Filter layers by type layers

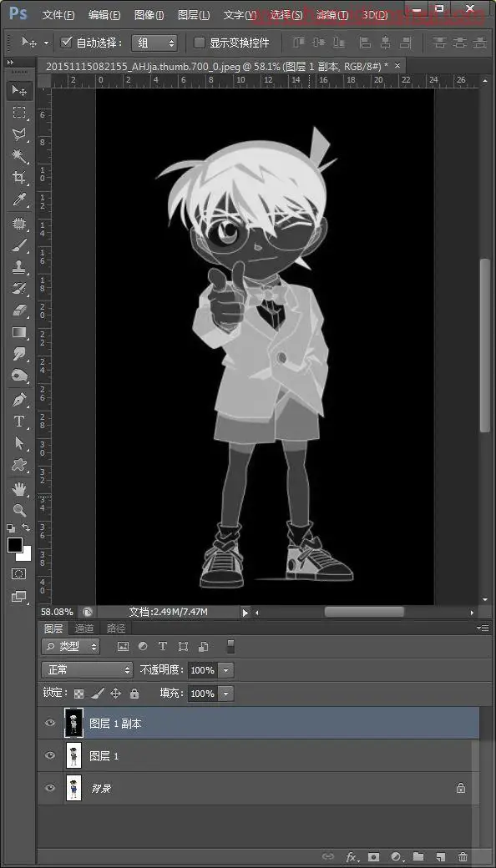[x=163, y=646]
